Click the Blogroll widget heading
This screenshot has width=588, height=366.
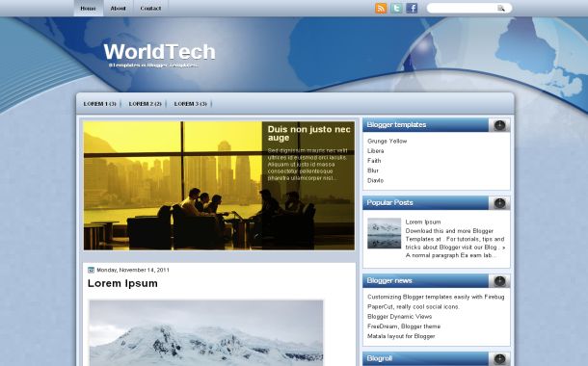[379, 358]
